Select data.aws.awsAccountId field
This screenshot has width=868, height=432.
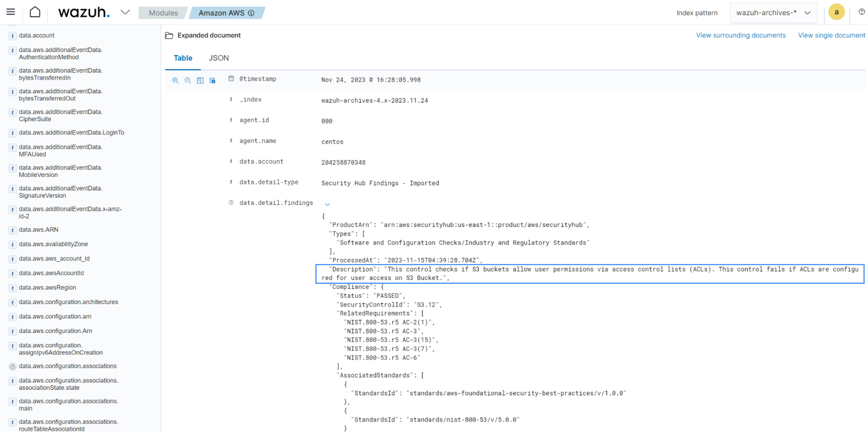(x=51, y=273)
